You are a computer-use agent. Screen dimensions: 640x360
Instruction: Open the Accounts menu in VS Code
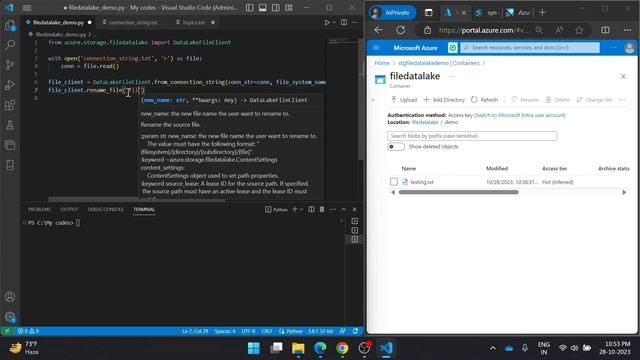pos(10,297)
